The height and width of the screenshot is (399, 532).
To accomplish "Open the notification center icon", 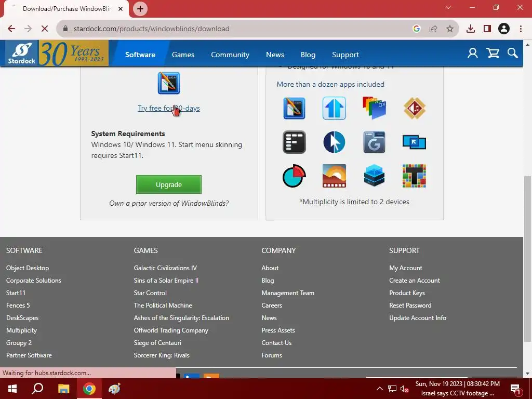I will click(515, 389).
